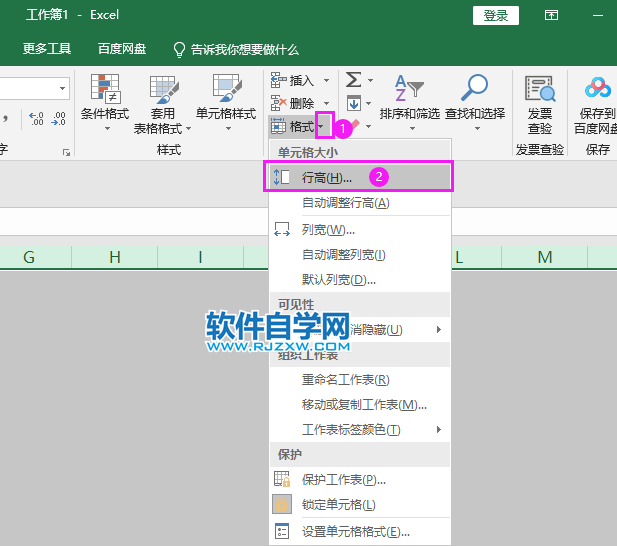Image resolution: width=617 pixels, height=546 pixels.
Task: Click the Login (登录) button
Action: pos(495,16)
